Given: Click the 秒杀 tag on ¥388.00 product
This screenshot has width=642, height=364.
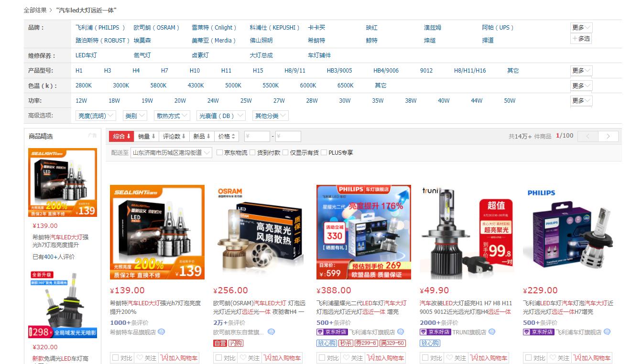Looking at the screenshot, I should point(346,343).
